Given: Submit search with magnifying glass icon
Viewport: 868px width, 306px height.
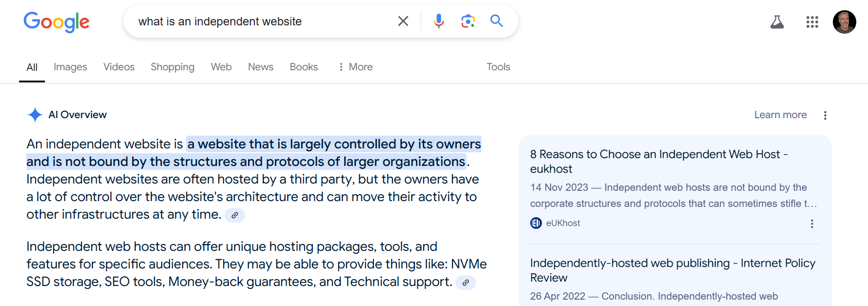Looking at the screenshot, I should pyautogui.click(x=496, y=20).
